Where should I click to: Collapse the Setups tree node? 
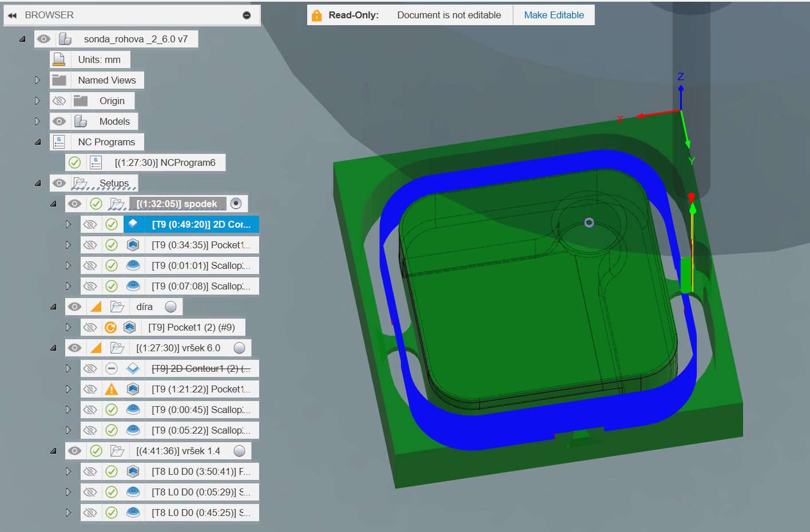coord(38,183)
